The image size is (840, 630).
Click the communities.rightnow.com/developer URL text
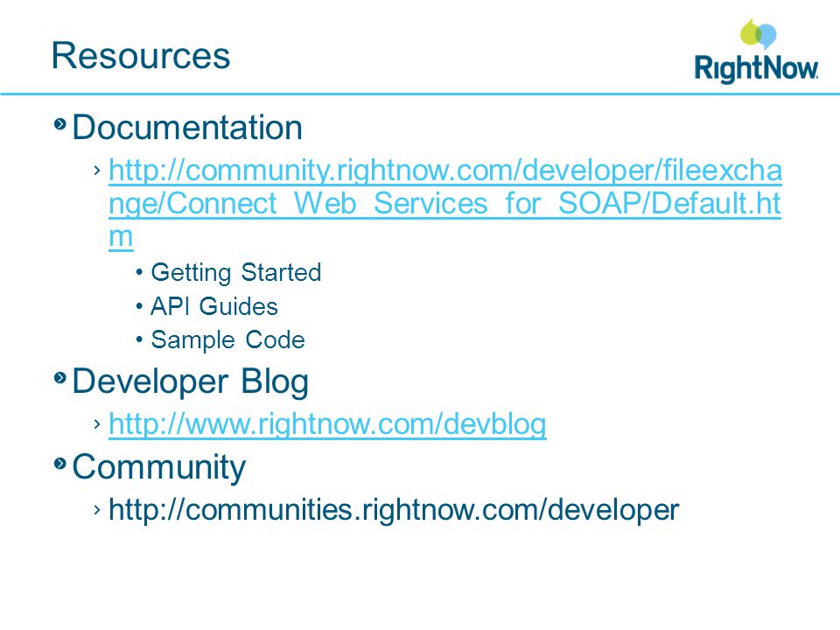tap(394, 509)
